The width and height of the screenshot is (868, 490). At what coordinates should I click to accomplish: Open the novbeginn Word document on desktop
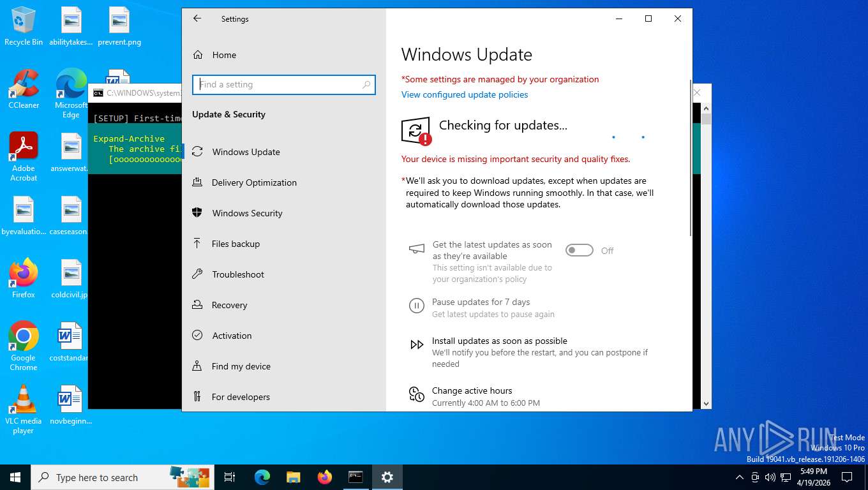(71, 405)
